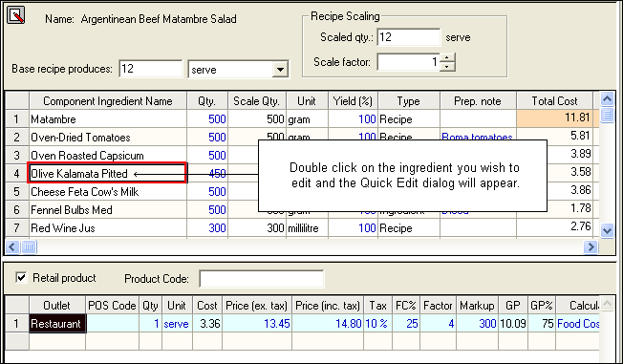
Task: Click the Matambre yield 100 cell
Action: 353,118
